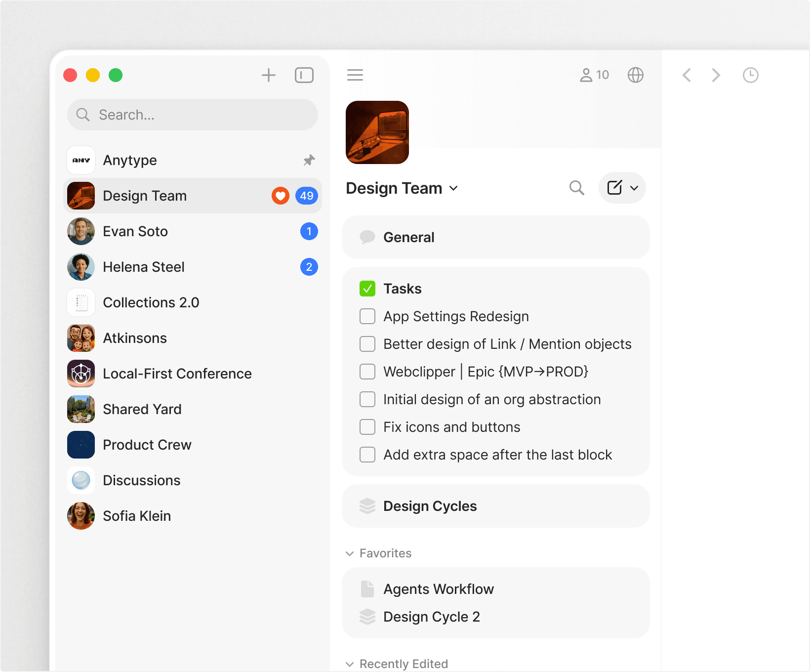Viewport: 810px width, 672px height.
Task: Click the Design Cycles stack icon
Action: tap(367, 506)
